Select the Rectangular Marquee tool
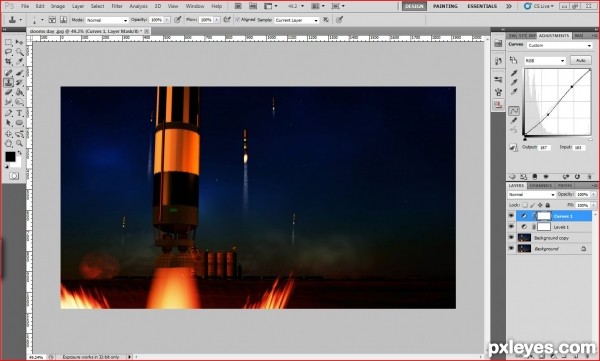The height and width of the screenshot is (361, 600). [8, 42]
